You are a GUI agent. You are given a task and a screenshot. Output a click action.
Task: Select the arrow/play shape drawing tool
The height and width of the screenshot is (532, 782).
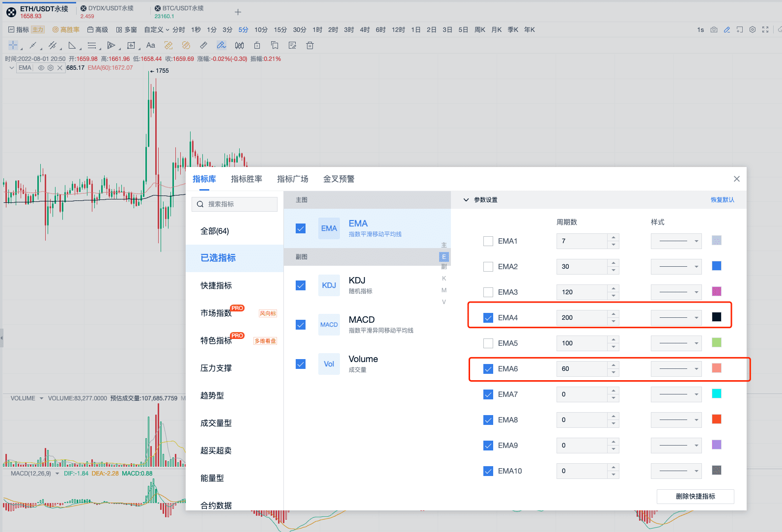coord(112,46)
